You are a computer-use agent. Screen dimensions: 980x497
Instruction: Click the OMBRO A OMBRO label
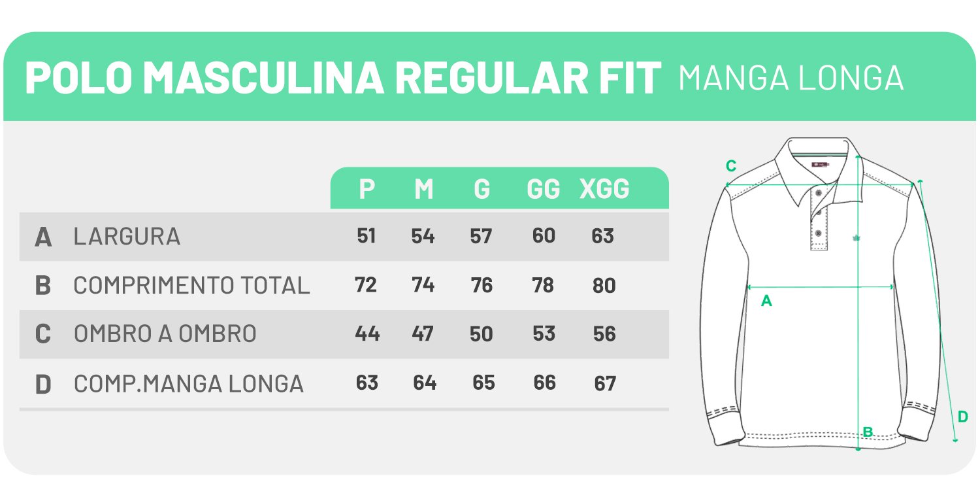[165, 334]
